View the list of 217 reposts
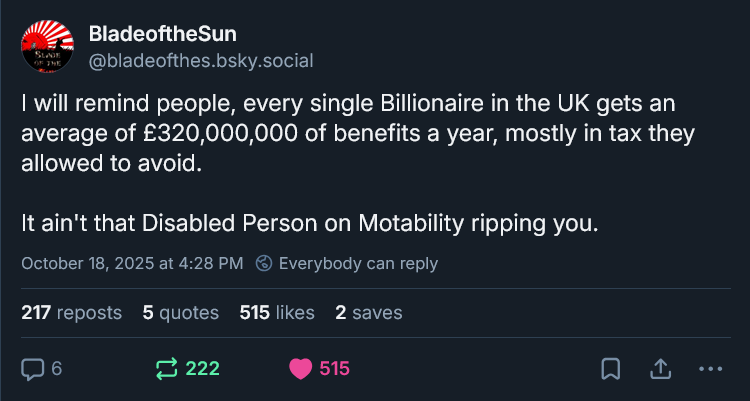This screenshot has width=750, height=401. (x=71, y=313)
